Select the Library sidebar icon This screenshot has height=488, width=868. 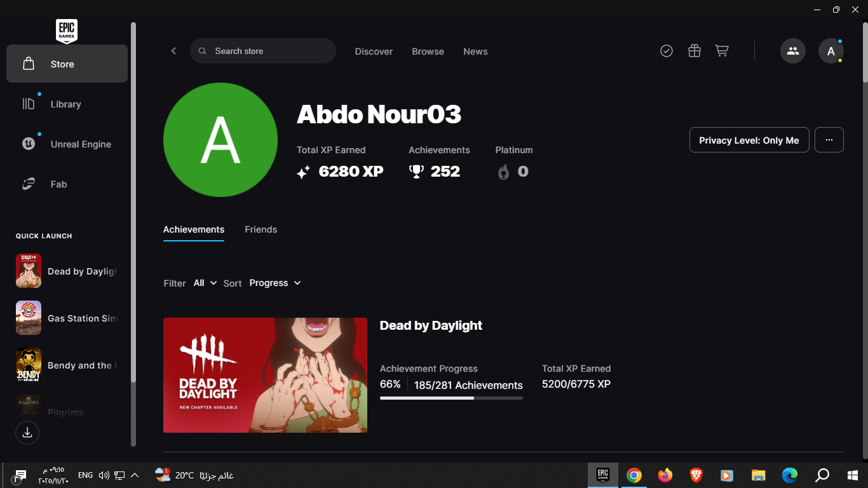(x=66, y=104)
